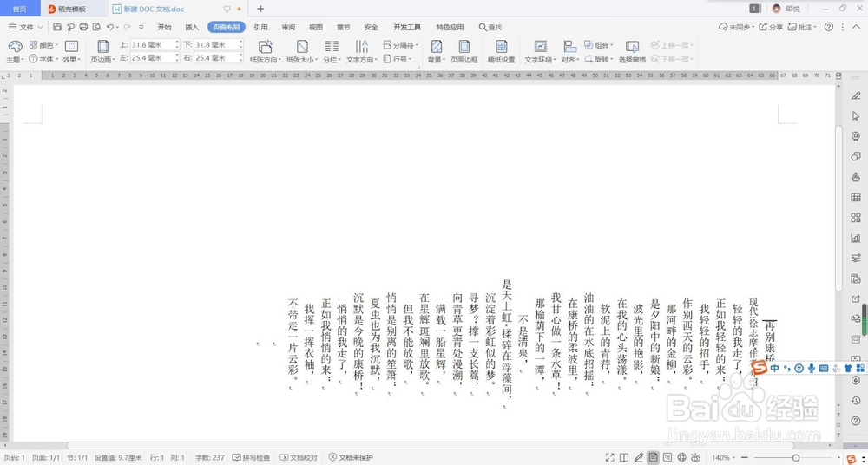Open 首页 (Home) tab in title bar

19,9
